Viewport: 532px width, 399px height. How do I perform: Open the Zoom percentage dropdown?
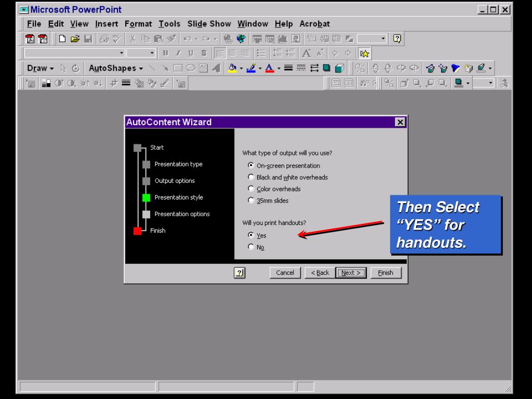coord(383,38)
